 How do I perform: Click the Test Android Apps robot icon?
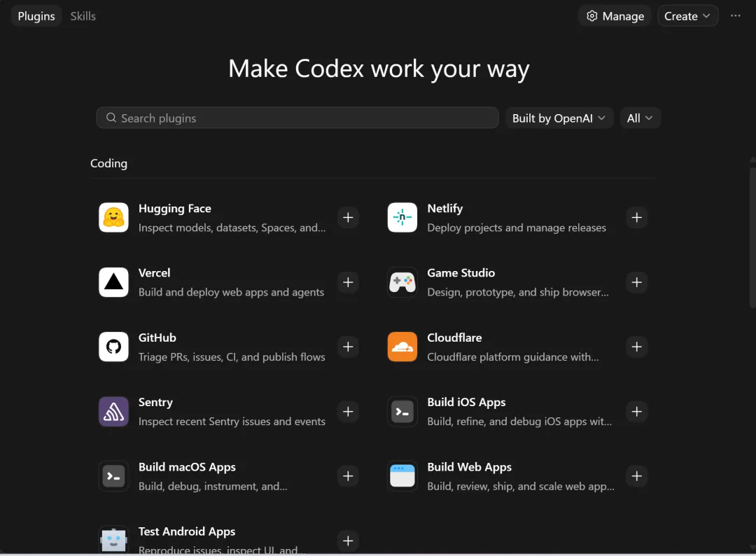(x=114, y=540)
